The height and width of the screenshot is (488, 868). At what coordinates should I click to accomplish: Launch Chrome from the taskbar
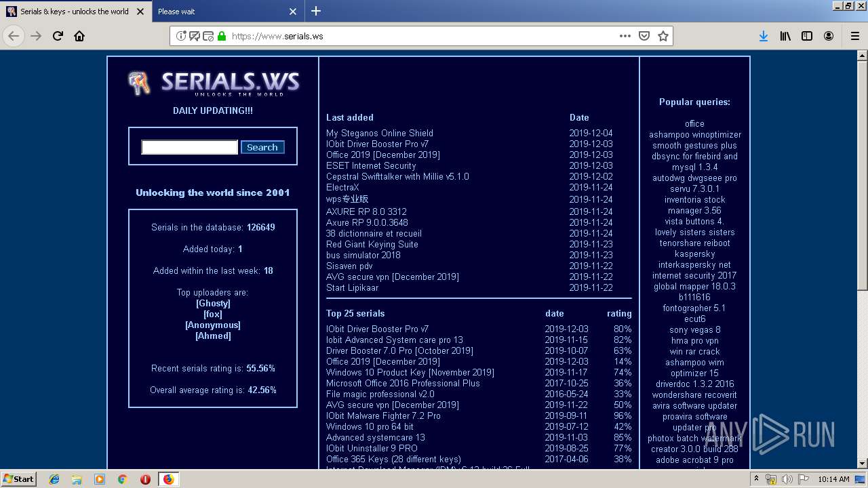click(x=122, y=479)
